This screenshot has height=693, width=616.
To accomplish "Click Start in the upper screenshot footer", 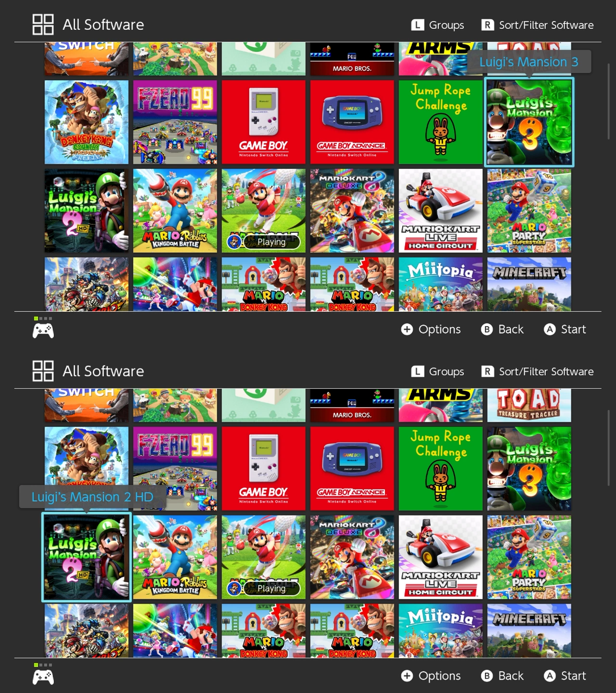I will (x=565, y=329).
